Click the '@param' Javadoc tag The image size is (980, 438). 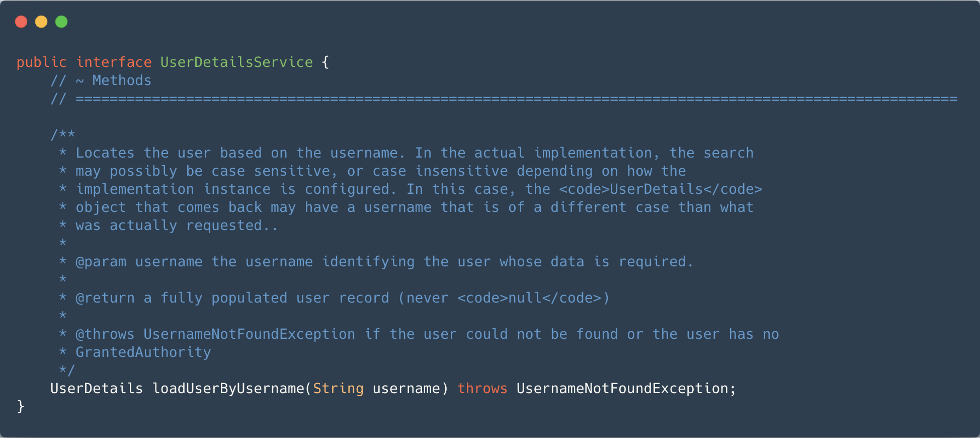[101, 262]
